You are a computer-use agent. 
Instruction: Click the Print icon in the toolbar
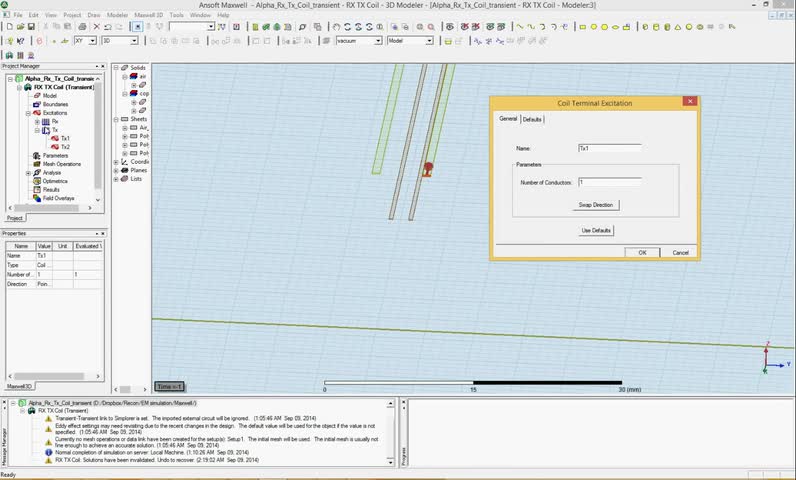[85, 27]
